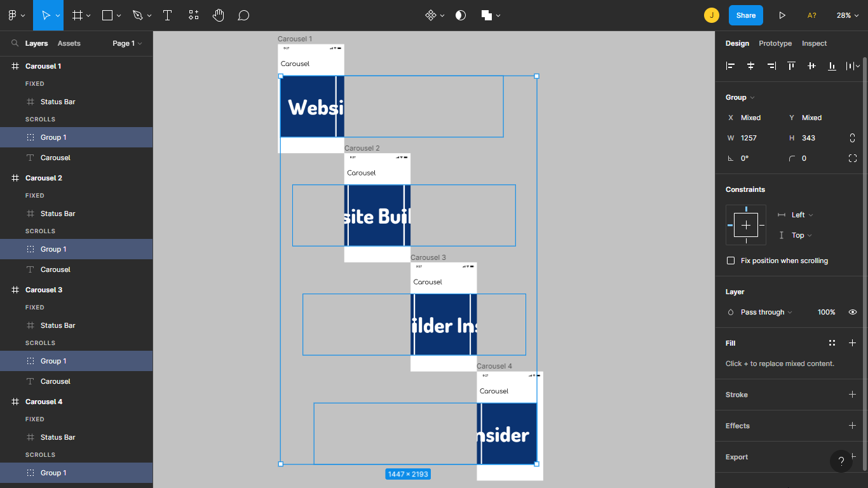
Task: Select the Comment tool
Action: [x=243, y=15]
